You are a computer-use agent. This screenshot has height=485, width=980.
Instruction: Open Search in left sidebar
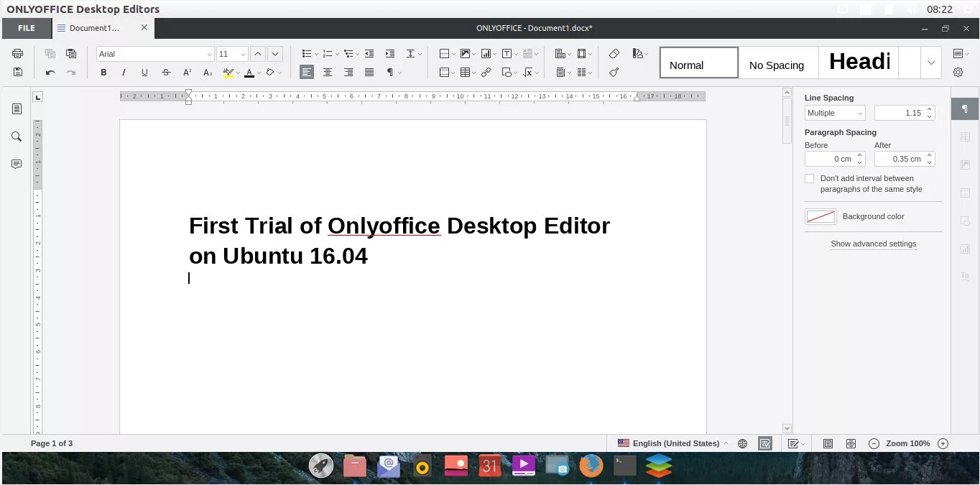click(17, 137)
